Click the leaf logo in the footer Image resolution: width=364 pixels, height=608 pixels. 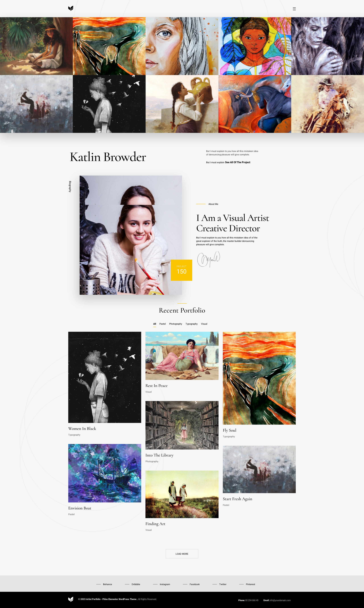click(x=71, y=599)
